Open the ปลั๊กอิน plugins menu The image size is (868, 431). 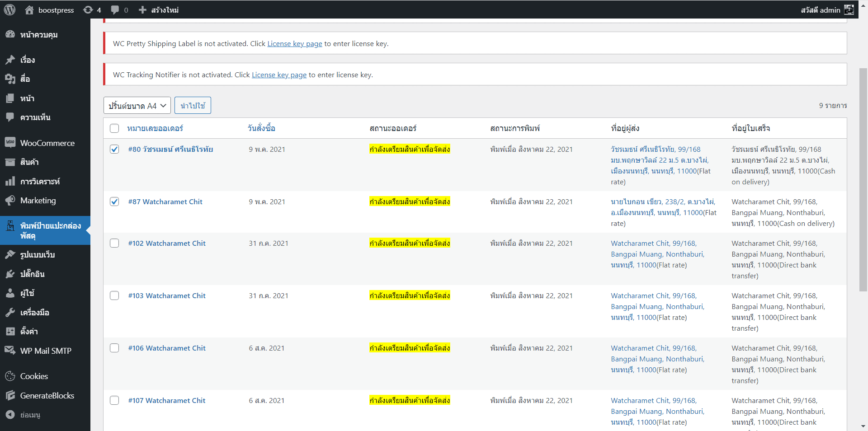(32, 274)
